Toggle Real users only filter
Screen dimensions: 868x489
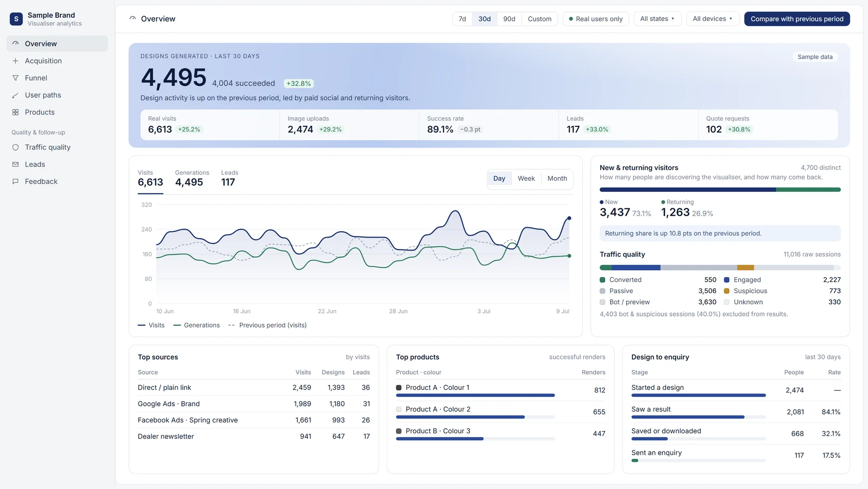[595, 19]
